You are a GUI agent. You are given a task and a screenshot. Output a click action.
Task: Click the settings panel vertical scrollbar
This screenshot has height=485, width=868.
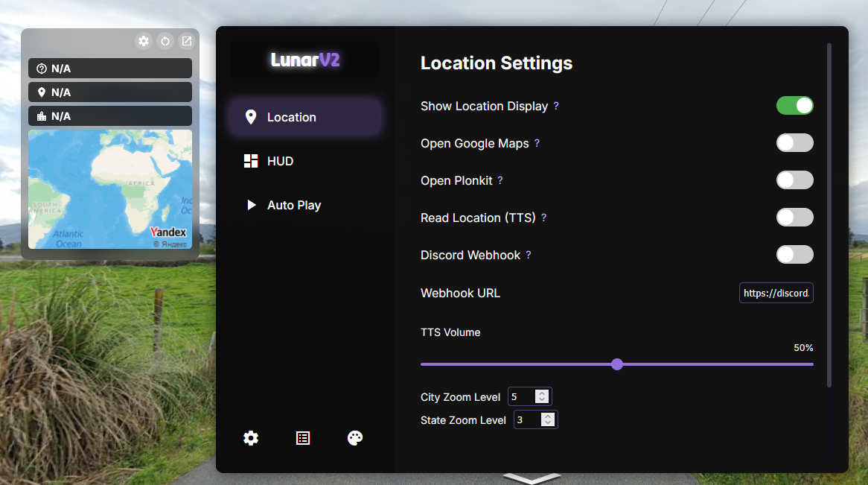click(829, 215)
